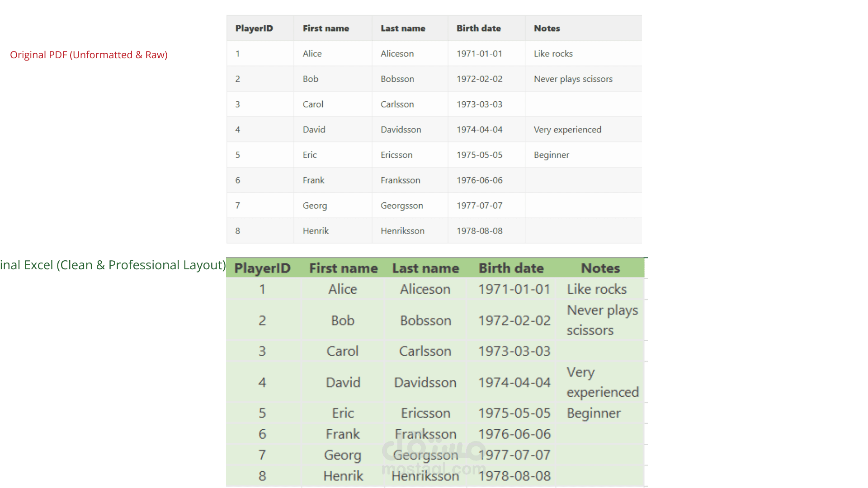Select 'Frank' in the upper PDF table
Viewport: 868px width, 488px height.
[x=313, y=180]
